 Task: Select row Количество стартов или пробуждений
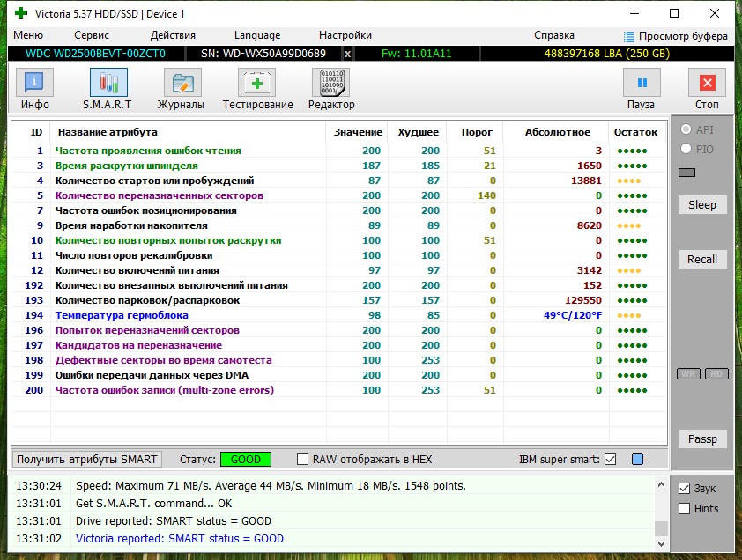point(338,181)
